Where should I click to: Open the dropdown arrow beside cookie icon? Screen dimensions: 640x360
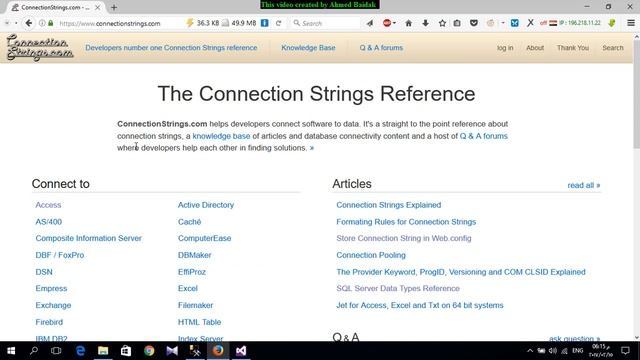tap(503, 23)
